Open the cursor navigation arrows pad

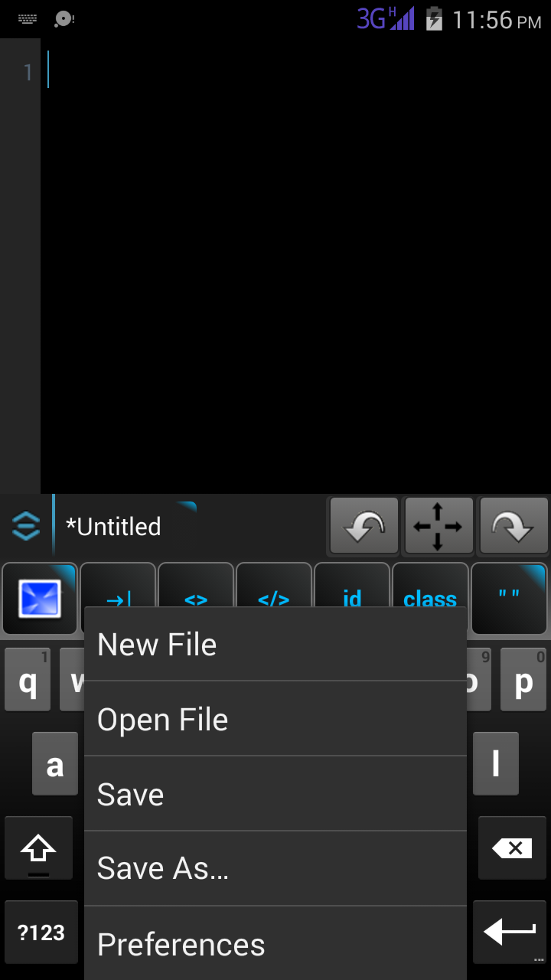[439, 526]
